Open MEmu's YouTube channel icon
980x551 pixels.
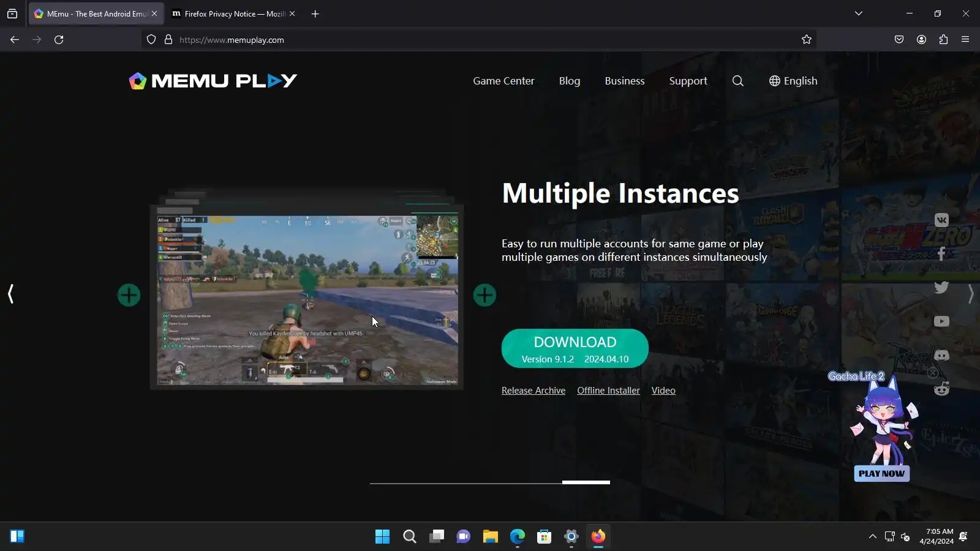(941, 321)
